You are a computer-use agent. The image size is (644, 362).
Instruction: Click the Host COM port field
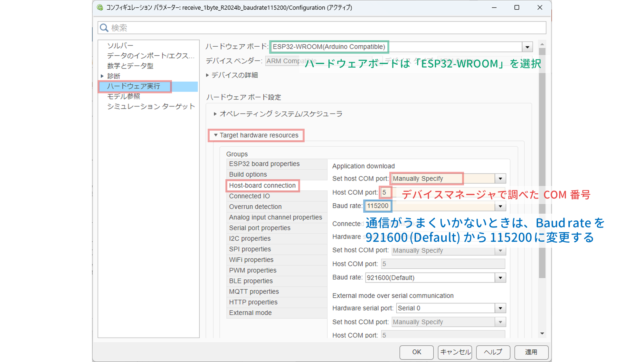coord(385,192)
